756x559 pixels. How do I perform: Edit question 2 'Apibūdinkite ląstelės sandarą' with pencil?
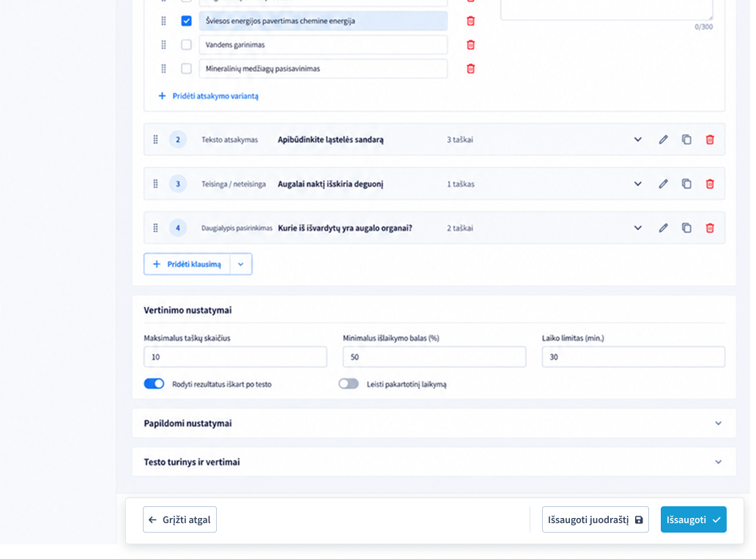[664, 140]
